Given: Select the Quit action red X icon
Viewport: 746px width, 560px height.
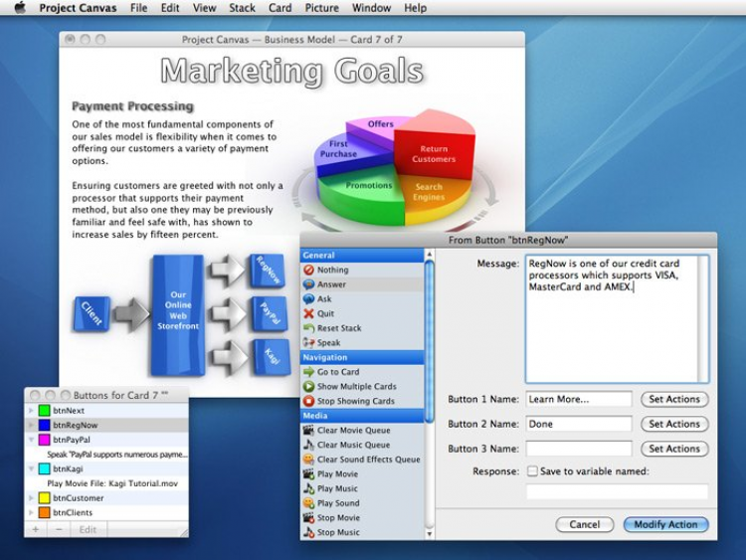Looking at the screenshot, I should (x=308, y=313).
